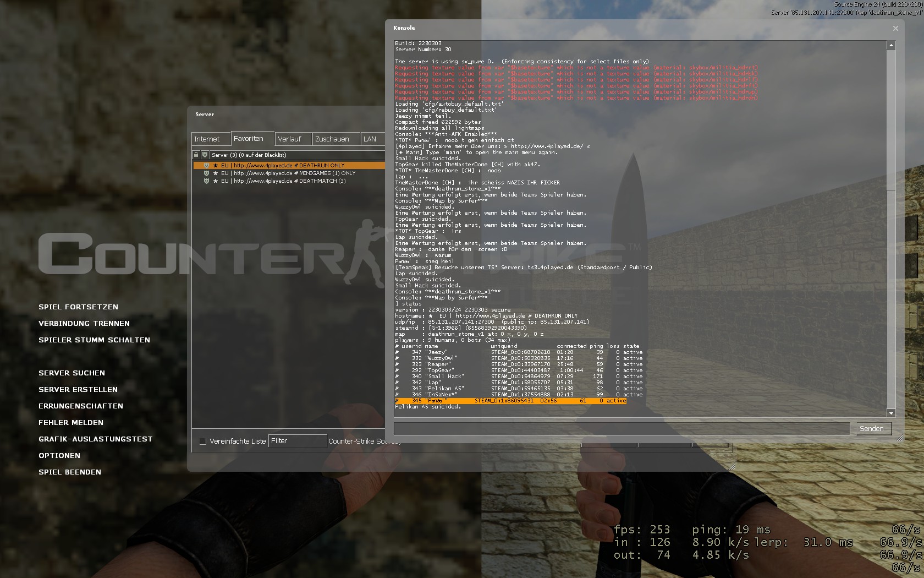Sort by the Server (3) column header
The width and height of the screenshot is (924, 578).
click(x=297, y=155)
